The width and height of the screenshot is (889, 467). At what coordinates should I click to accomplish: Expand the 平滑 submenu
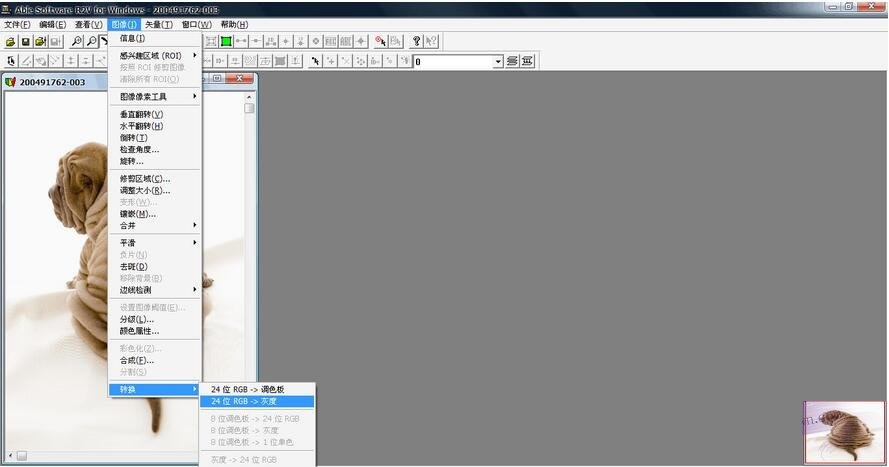[x=154, y=243]
